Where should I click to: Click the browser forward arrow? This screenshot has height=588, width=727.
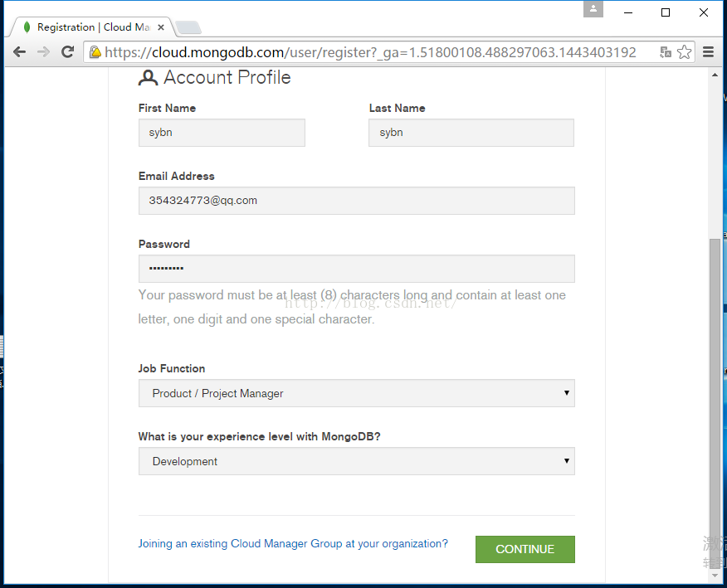44,52
